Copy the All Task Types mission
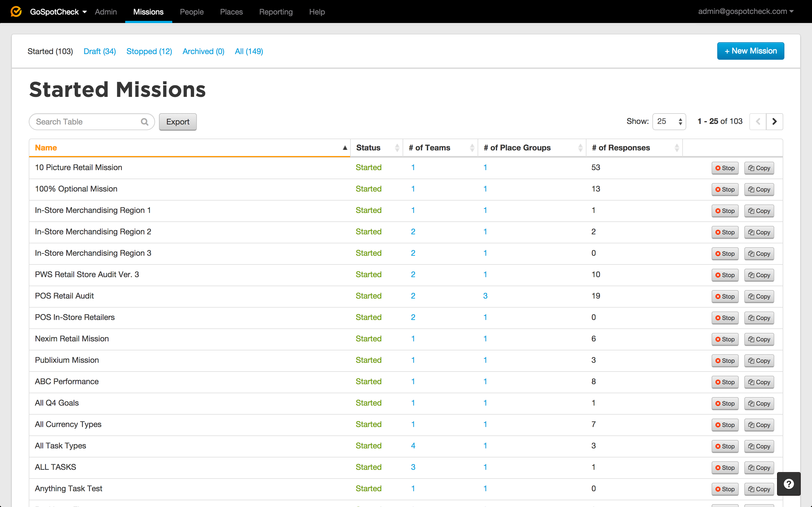This screenshot has width=812, height=507. [759, 446]
